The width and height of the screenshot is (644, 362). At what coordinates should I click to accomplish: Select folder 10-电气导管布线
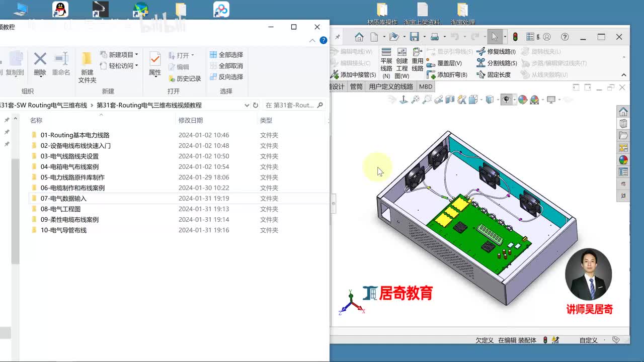[x=63, y=230]
